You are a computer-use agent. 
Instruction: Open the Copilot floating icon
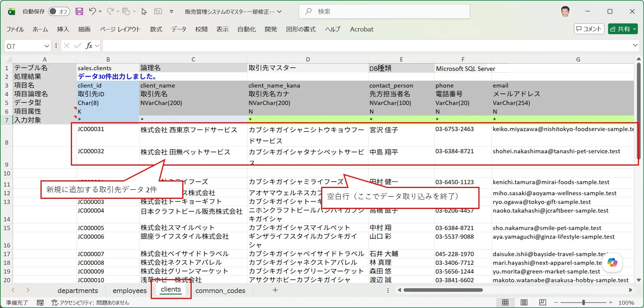click(x=612, y=262)
